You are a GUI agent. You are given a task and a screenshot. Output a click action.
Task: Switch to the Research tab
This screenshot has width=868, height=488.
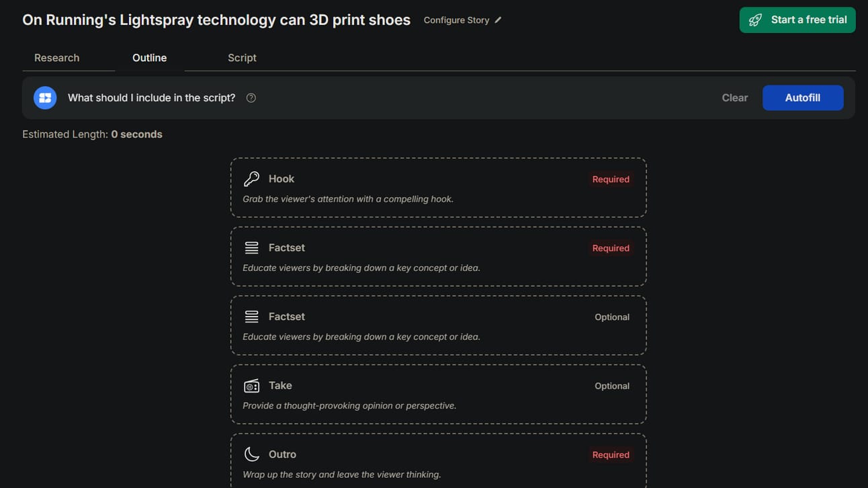[x=57, y=58]
